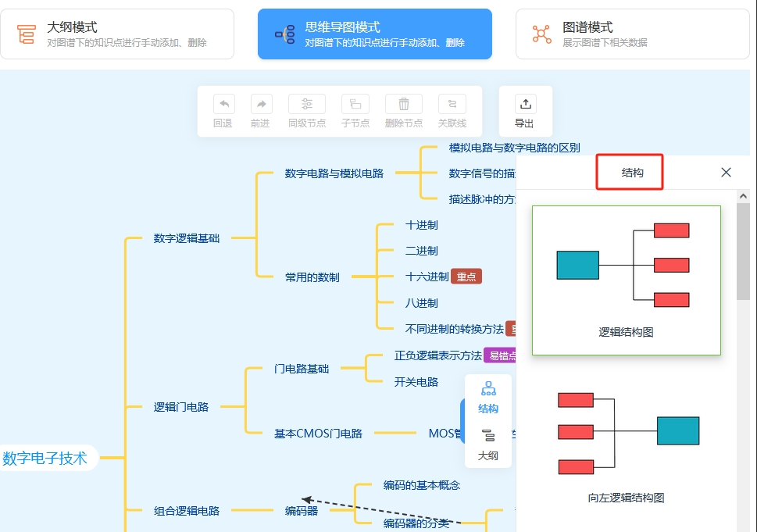Viewport: 757px width, 532px height.
Task: Click the 回退 undo icon
Action: [223, 105]
